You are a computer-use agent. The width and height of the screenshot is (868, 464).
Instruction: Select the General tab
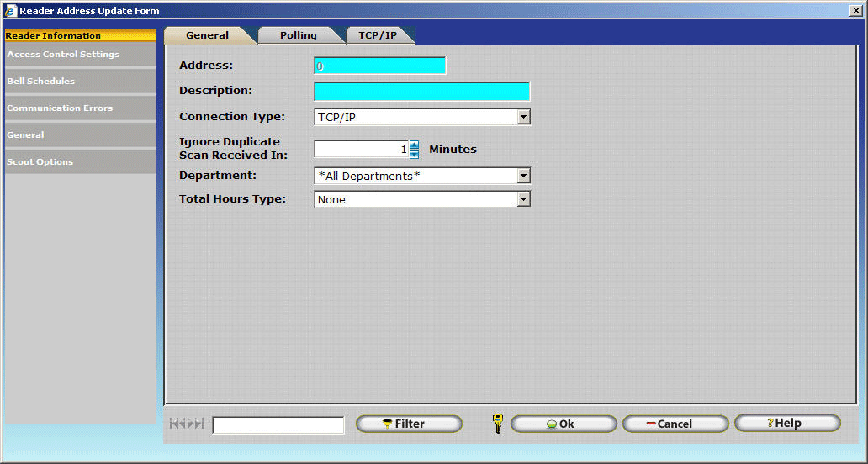[207, 35]
